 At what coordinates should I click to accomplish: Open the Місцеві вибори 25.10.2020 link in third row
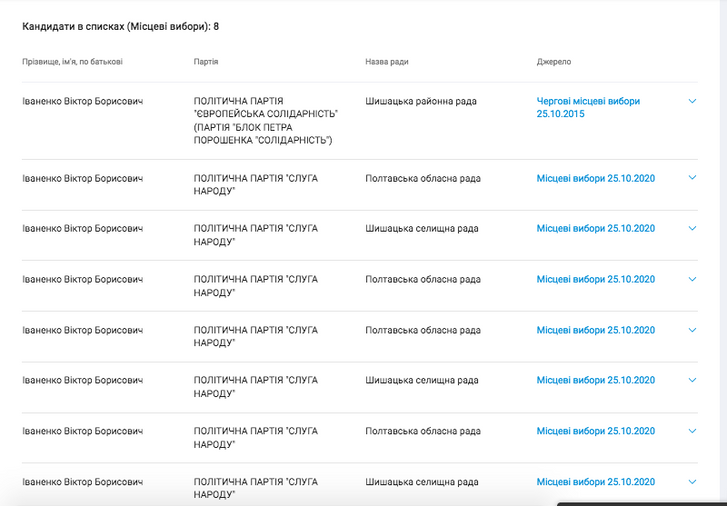pyautogui.click(x=595, y=229)
